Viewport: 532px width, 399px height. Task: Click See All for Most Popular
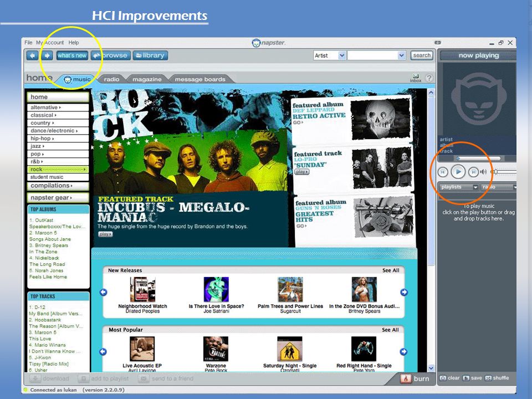(x=390, y=330)
